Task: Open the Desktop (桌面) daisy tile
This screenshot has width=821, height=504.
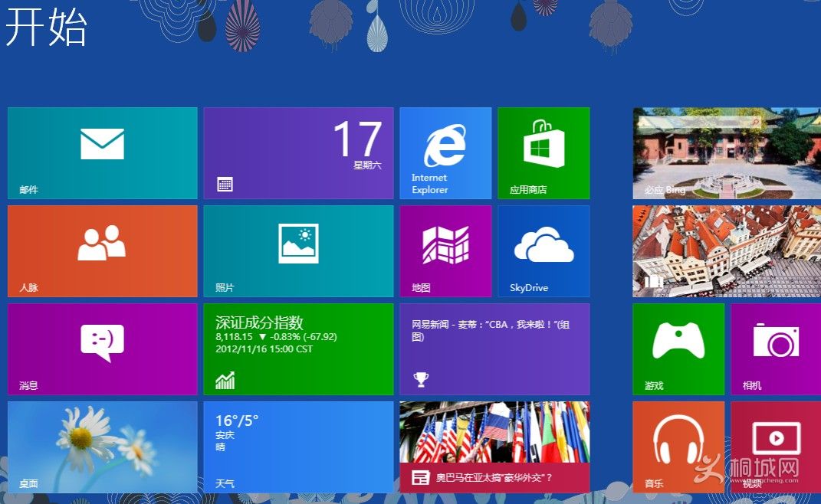Action: coord(102,447)
